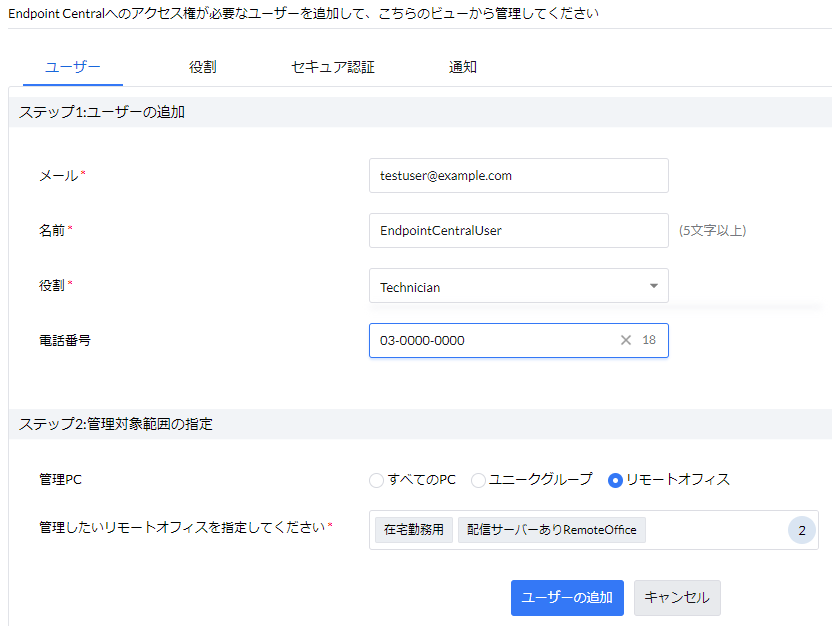Screen dimensions: 832x626
Task: Switch to the セキュア認証 tab
Action: (333, 68)
